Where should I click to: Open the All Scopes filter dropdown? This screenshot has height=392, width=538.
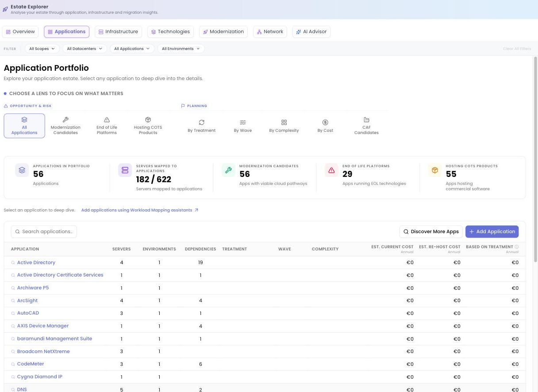coord(42,49)
